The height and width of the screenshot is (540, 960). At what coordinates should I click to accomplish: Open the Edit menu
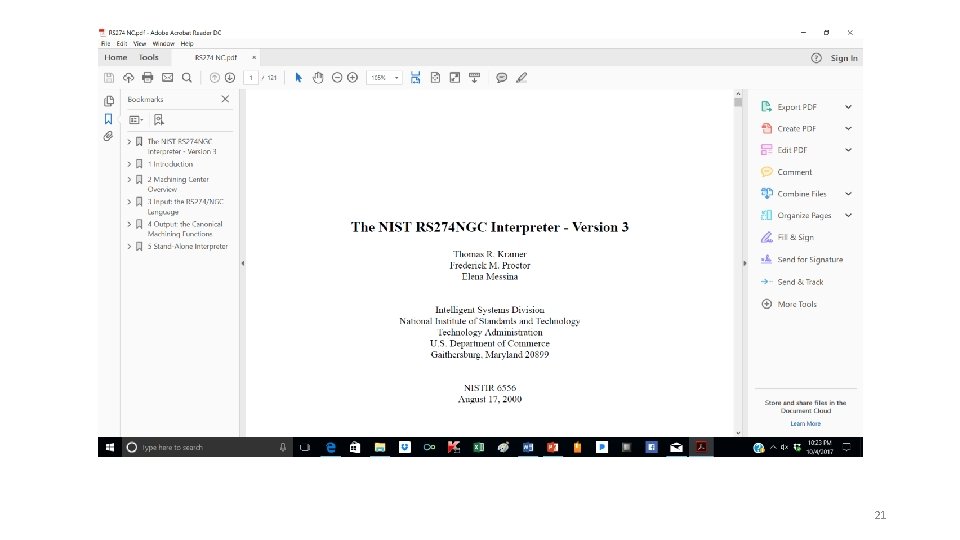coord(122,44)
